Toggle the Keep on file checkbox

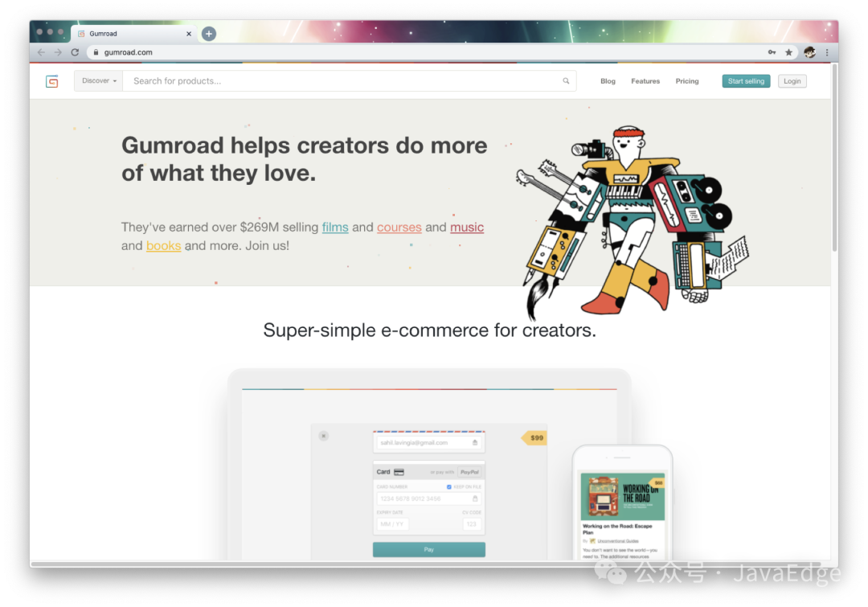pyautogui.click(x=449, y=487)
